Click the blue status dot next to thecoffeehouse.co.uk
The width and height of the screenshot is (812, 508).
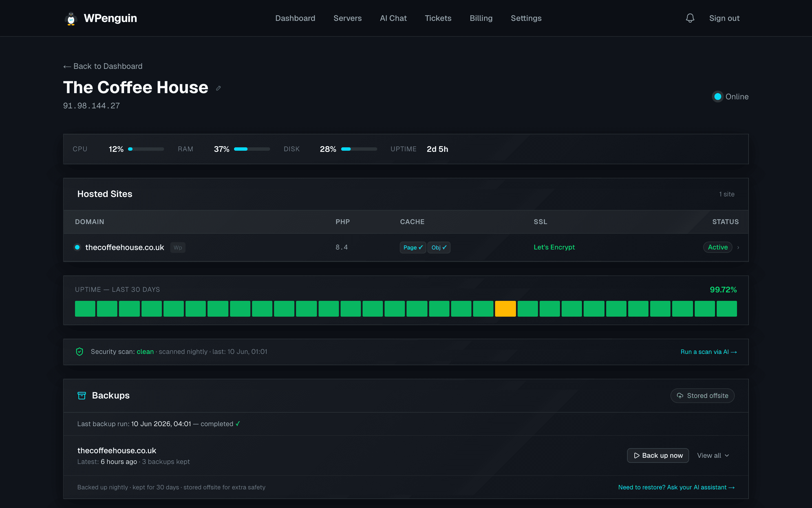tap(77, 247)
